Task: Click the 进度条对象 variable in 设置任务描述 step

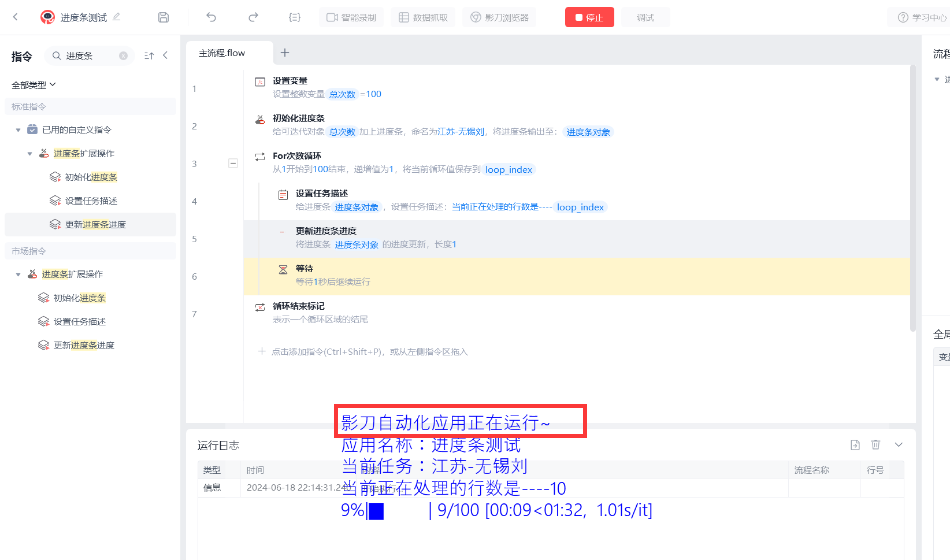Action: click(x=357, y=207)
